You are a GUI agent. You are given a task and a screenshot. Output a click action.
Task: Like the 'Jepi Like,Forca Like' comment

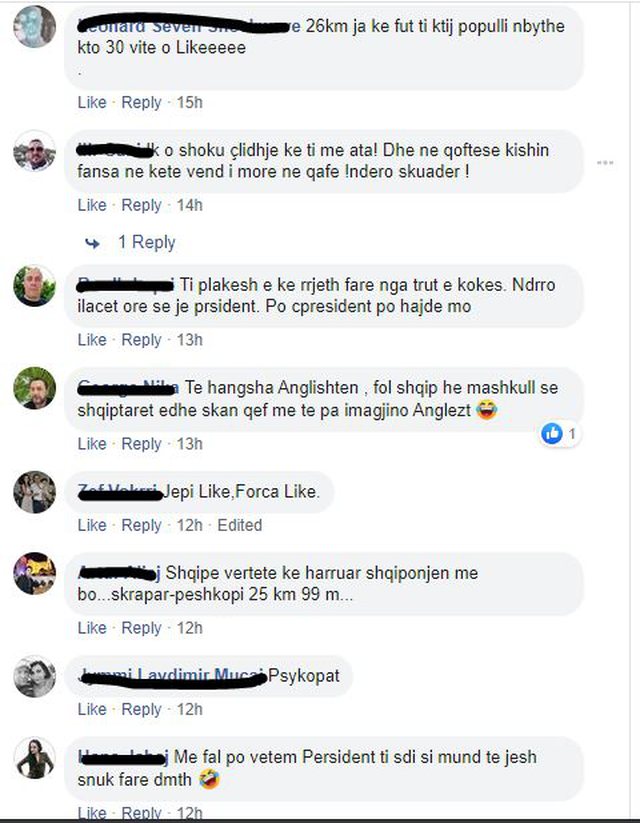92,525
